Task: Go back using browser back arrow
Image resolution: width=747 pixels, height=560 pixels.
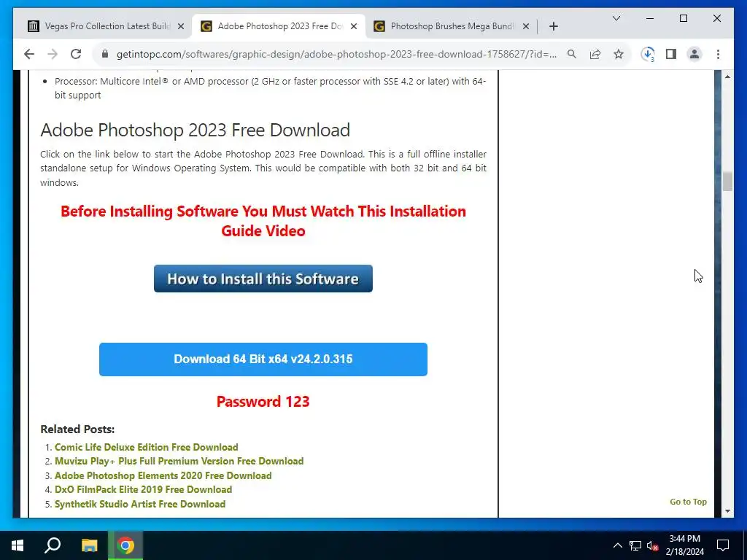Action: click(x=29, y=54)
